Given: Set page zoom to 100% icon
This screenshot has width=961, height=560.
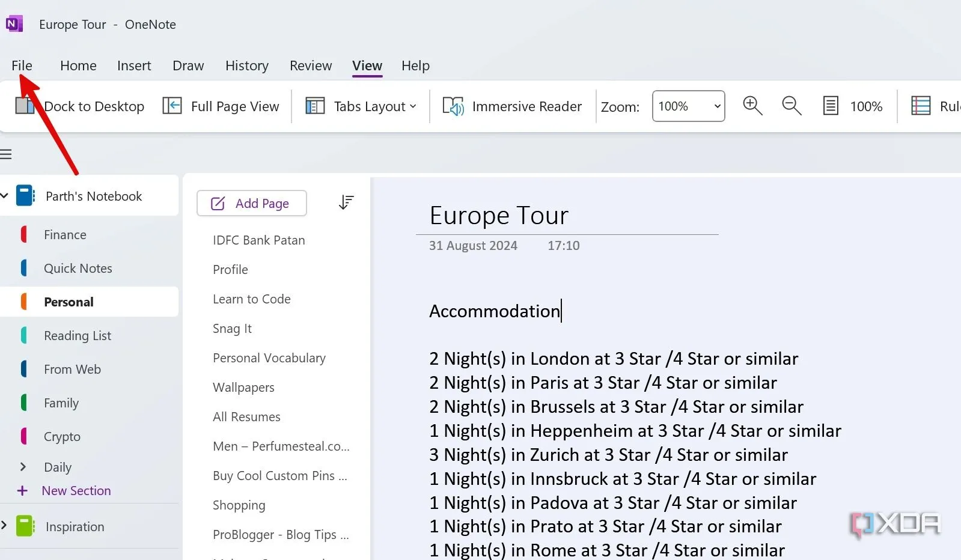Looking at the screenshot, I should [x=831, y=106].
